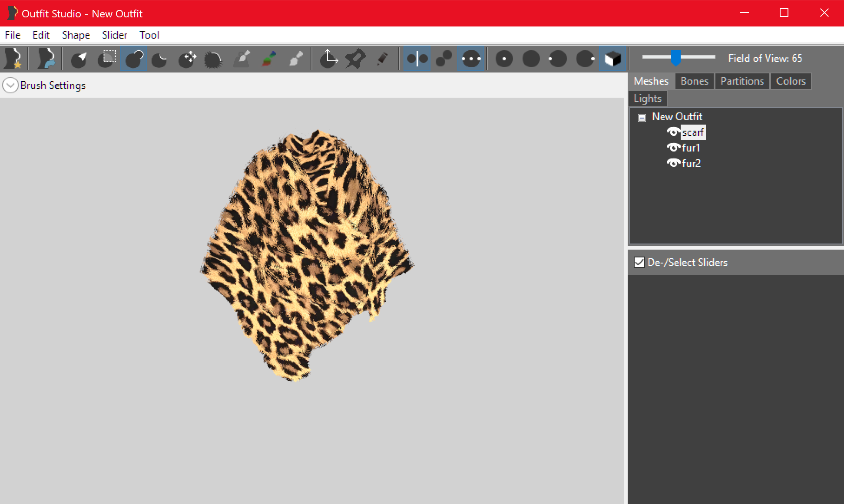Open the Shape menu
844x504 pixels.
pyautogui.click(x=76, y=35)
